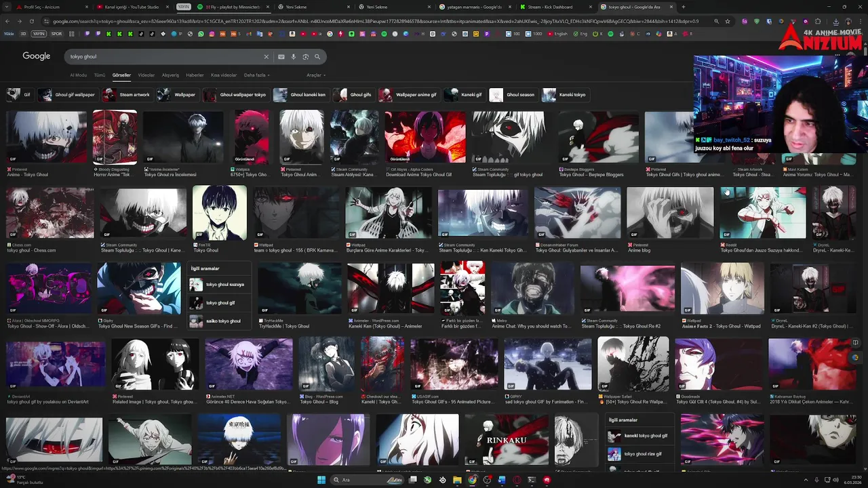Clear the search box with the X icon
868x488 pixels.
[x=267, y=57]
